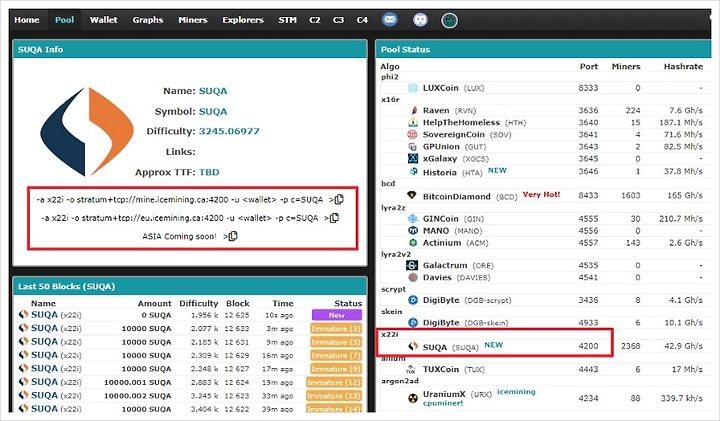Click the 42.9 Gh/s hashrate for SUQA
The height and width of the screenshot is (421, 720).
tap(683, 346)
